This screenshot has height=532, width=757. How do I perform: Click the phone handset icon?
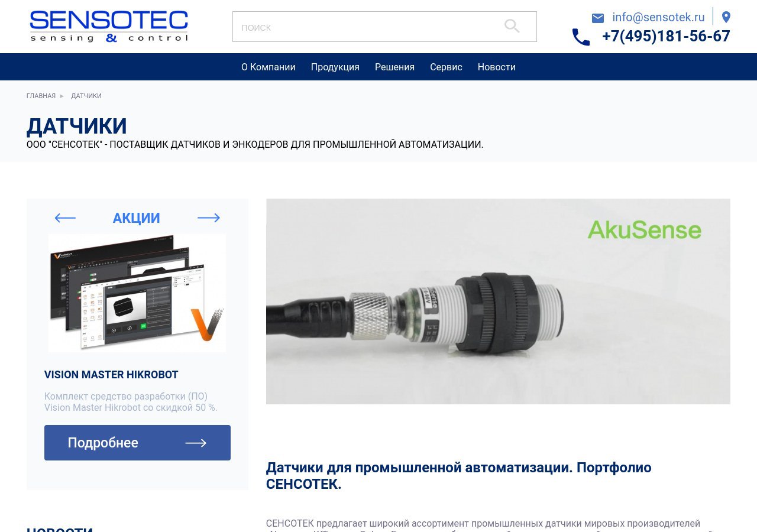(581, 37)
